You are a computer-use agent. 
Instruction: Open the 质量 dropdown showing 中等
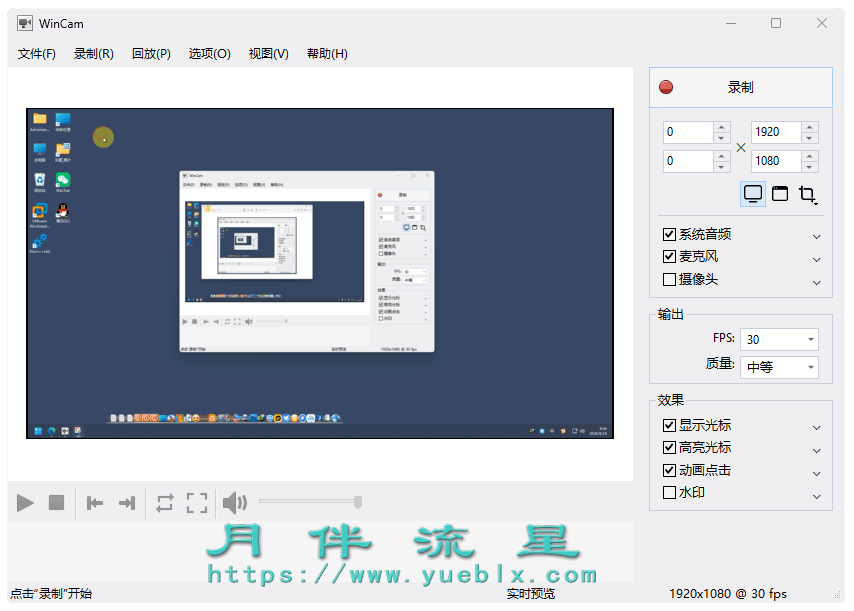779,368
